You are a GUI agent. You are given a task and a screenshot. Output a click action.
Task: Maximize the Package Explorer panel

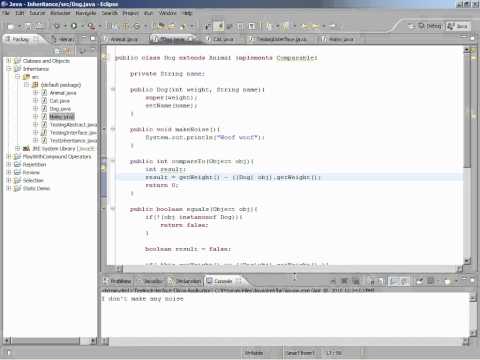93,38
